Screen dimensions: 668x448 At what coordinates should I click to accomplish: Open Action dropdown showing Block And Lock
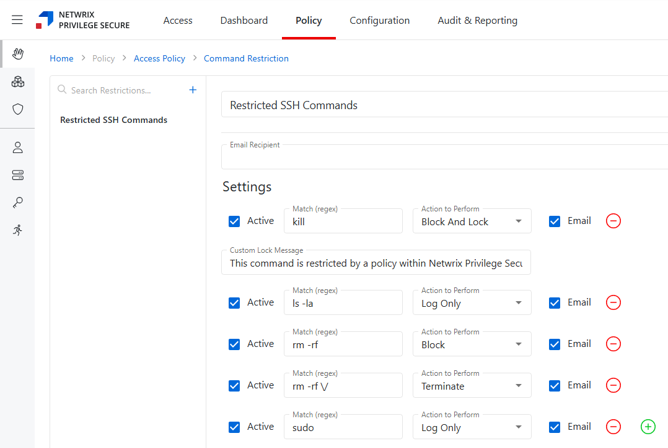coord(471,222)
